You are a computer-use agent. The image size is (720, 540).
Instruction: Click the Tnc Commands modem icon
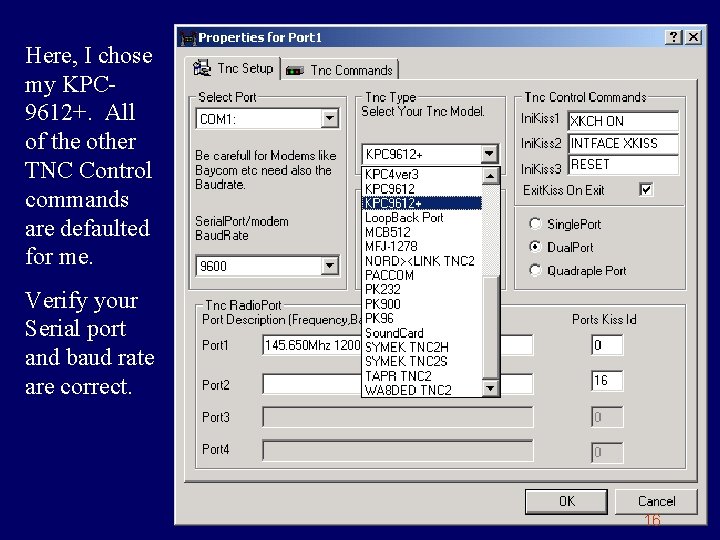click(x=295, y=71)
